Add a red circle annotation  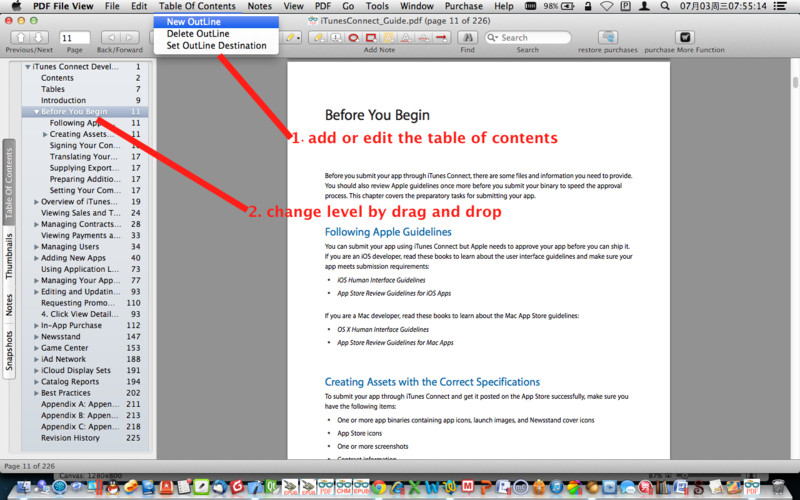tap(354, 38)
